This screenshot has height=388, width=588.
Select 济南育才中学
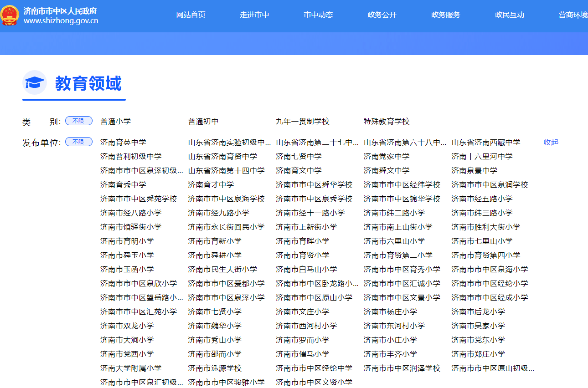point(211,184)
